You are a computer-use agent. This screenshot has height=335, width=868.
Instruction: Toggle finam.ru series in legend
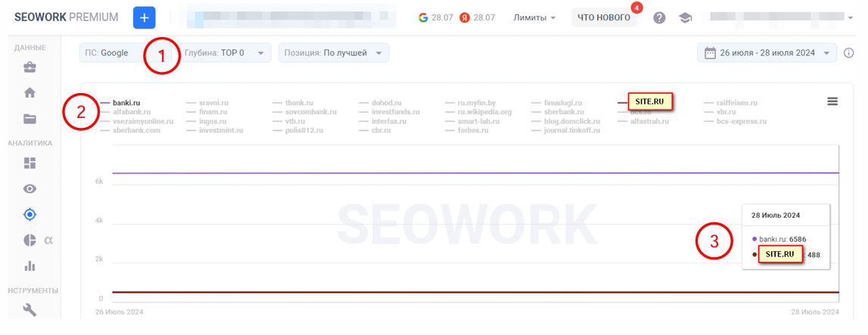206,112
